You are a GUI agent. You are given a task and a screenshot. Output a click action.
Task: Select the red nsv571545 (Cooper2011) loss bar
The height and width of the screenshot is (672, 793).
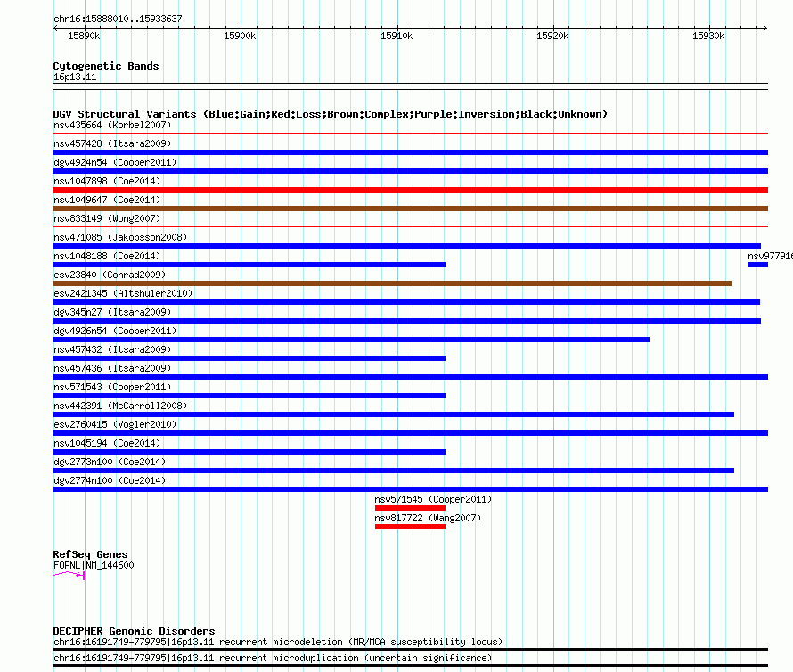point(410,508)
